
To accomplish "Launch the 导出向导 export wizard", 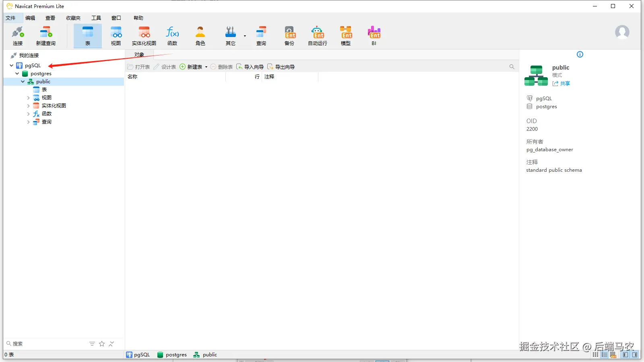I will tap(281, 67).
